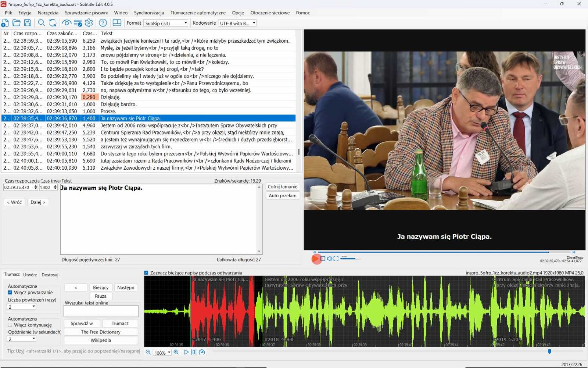The width and height of the screenshot is (588, 368).
Task: Launch spell check lines-with-checkmark icon
Action: coord(78,23)
